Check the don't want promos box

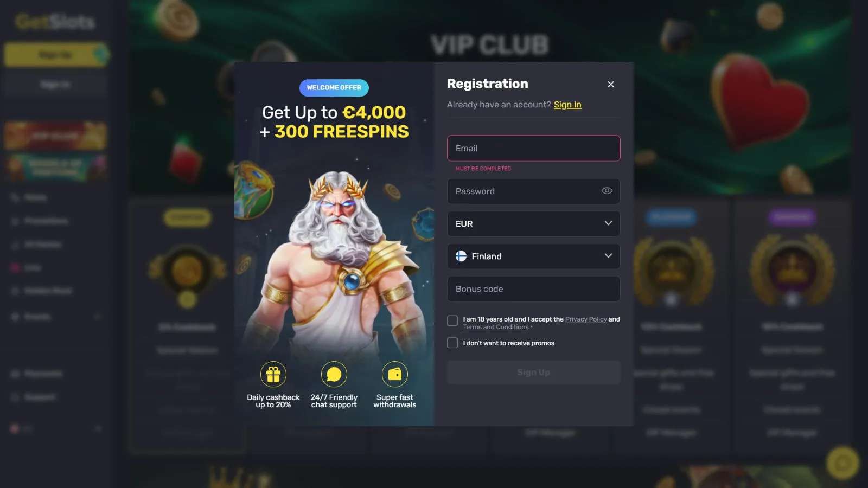[x=452, y=343]
